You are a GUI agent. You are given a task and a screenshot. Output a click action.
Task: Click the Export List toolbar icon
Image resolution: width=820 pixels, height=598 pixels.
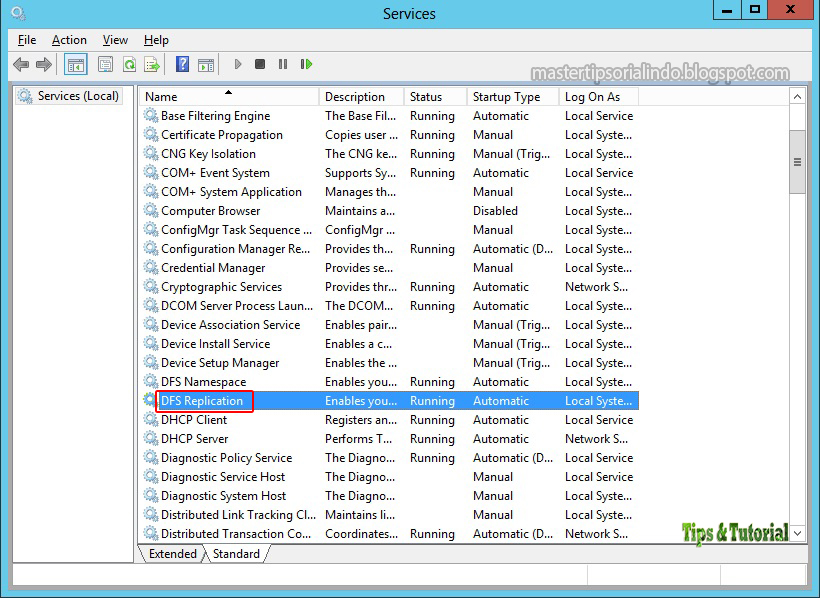click(x=151, y=64)
